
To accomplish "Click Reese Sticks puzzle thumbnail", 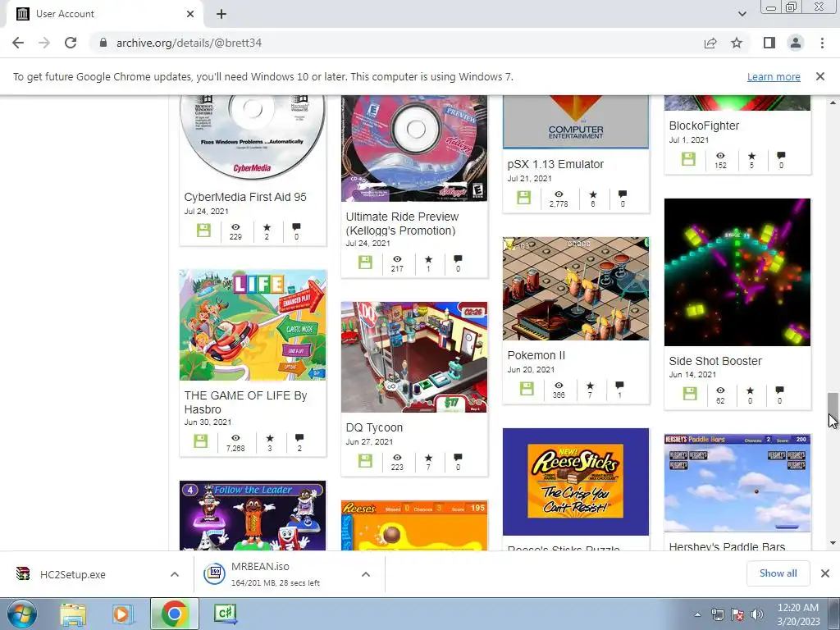I will tap(576, 482).
